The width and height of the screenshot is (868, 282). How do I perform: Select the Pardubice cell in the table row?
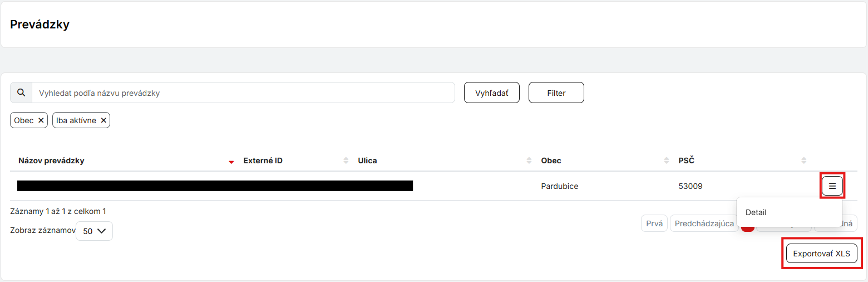tap(559, 186)
